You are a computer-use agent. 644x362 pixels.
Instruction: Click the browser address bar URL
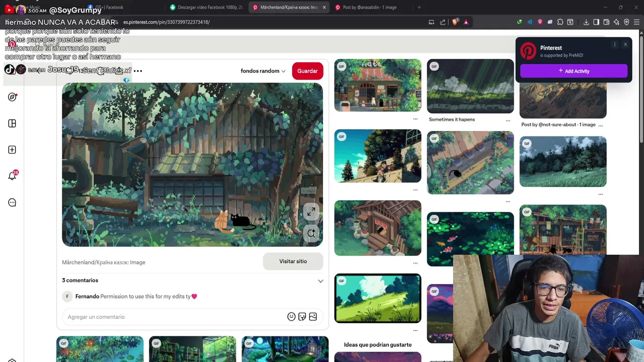click(x=167, y=22)
